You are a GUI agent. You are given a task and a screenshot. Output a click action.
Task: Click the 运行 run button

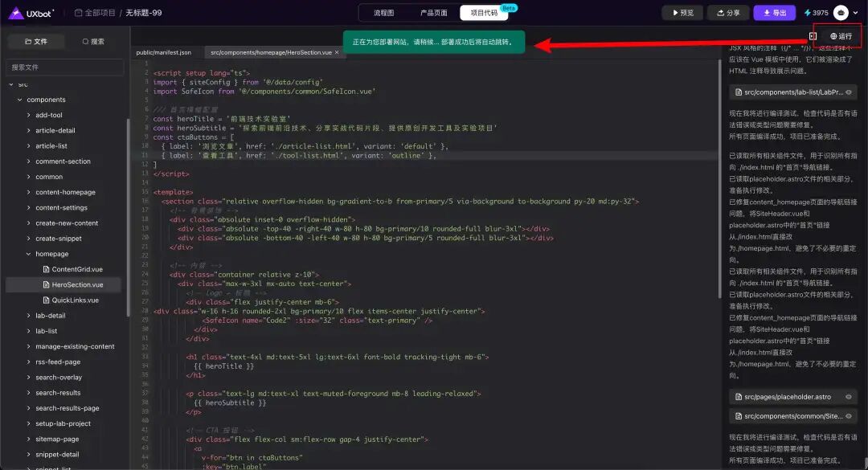click(x=841, y=36)
